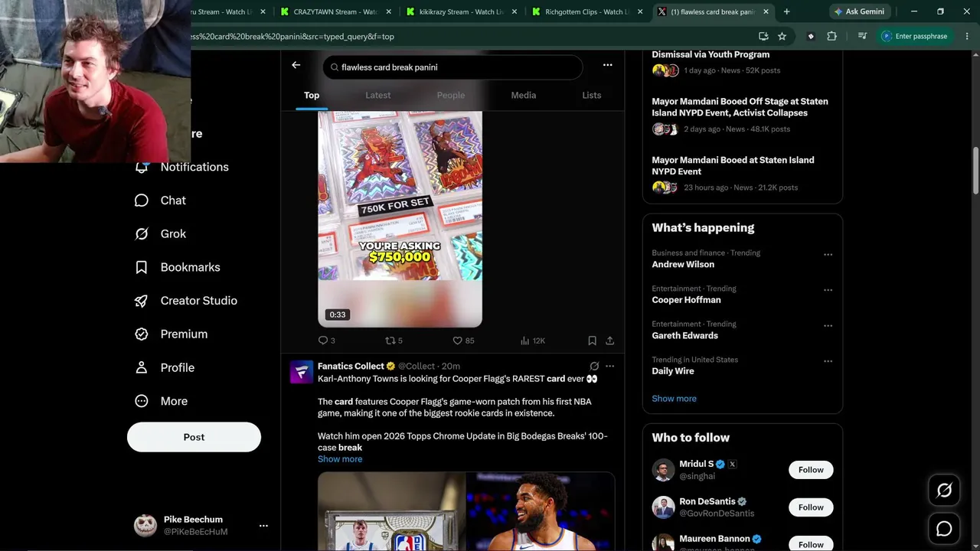Open the floating Grok button
Viewport: 980px width, 551px height.
point(944,491)
